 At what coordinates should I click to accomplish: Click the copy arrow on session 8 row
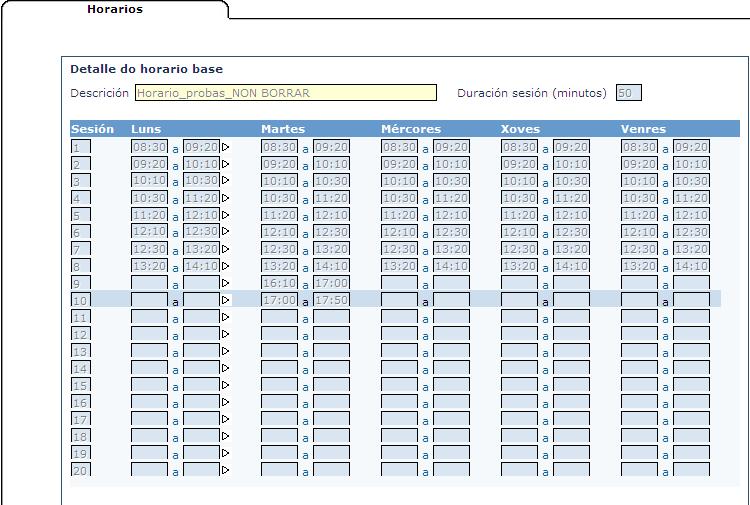225,266
